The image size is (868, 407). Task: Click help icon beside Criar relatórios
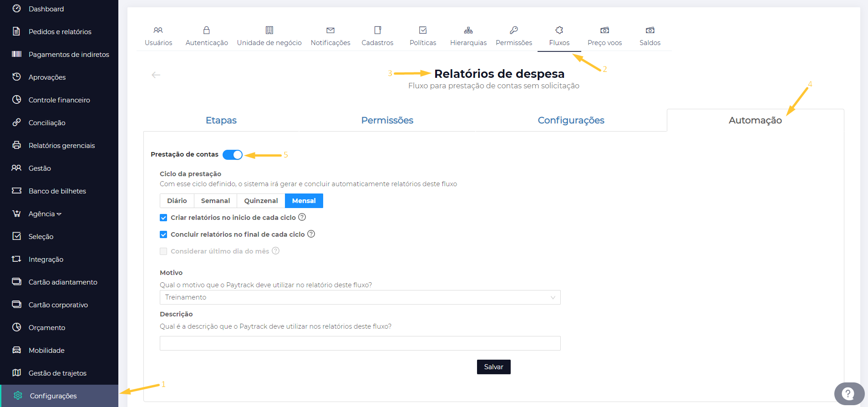[x=302, y=217]
